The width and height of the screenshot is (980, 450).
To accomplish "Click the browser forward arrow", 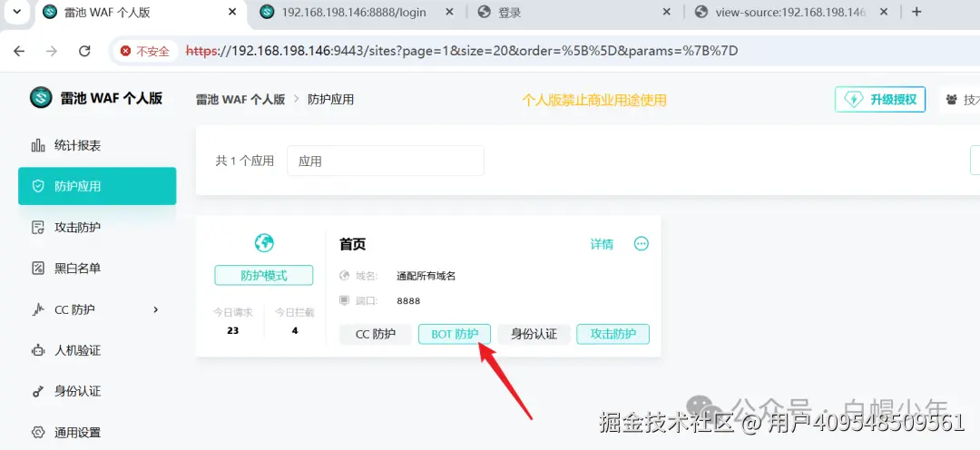I will (x=52, y=51).
